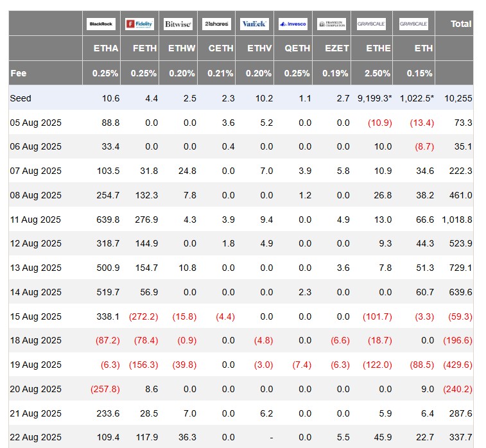The image size is (486, 448).
Task: Click the Grayscale logo above ETHE
Action: click(x=371, y=24)
